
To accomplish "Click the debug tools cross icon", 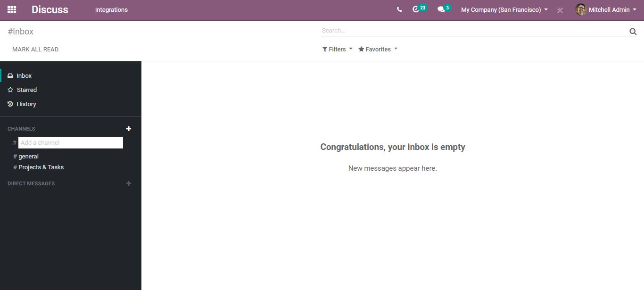I will click(x=560, y=10).
